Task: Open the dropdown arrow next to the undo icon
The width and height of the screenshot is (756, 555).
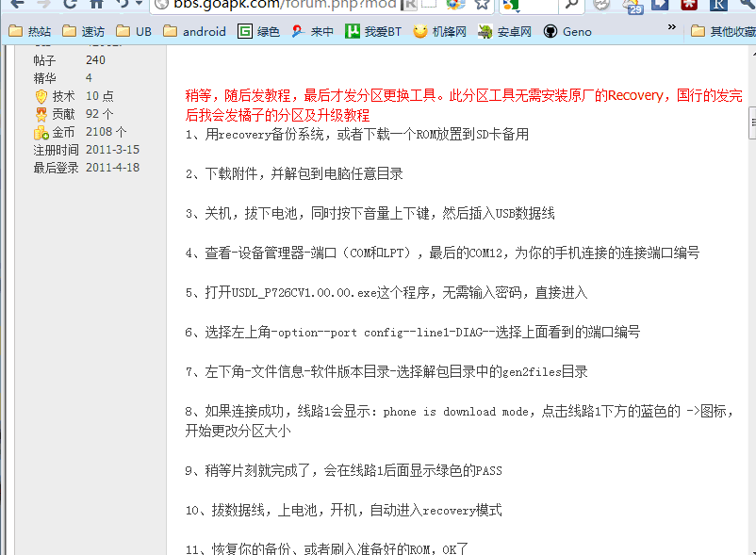Action: [x=140, y=4]
